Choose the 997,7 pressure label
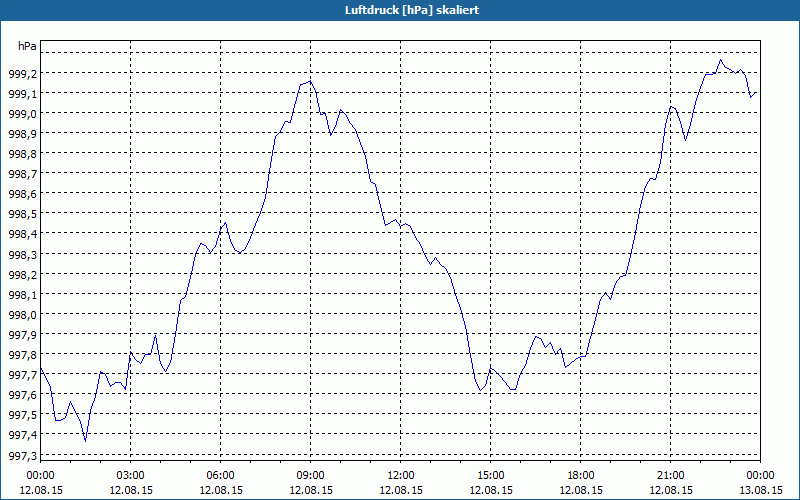 coord(22,375)
